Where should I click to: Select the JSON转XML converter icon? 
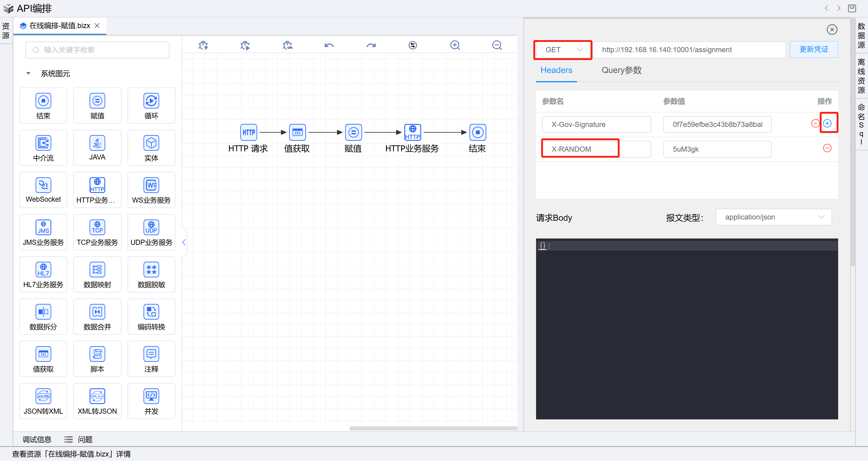click(x=43, y=396)
